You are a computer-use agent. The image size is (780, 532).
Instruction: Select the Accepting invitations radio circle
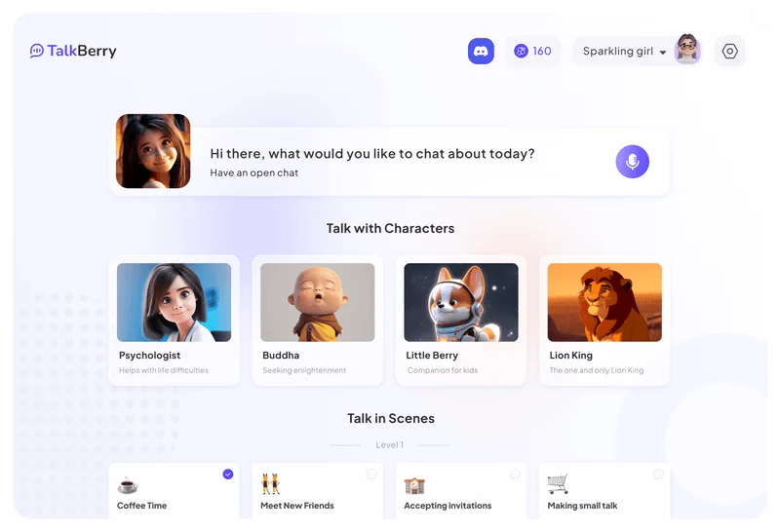(515, 475)
